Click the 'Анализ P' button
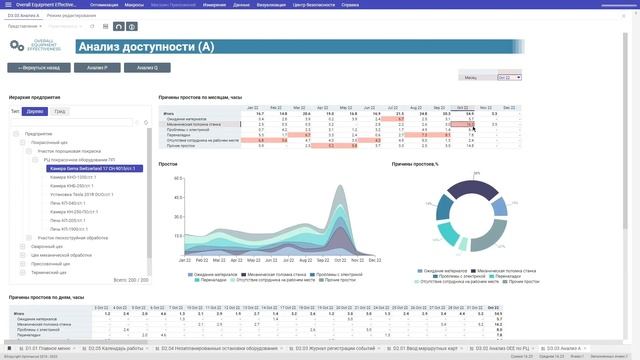 click(97, 68)
